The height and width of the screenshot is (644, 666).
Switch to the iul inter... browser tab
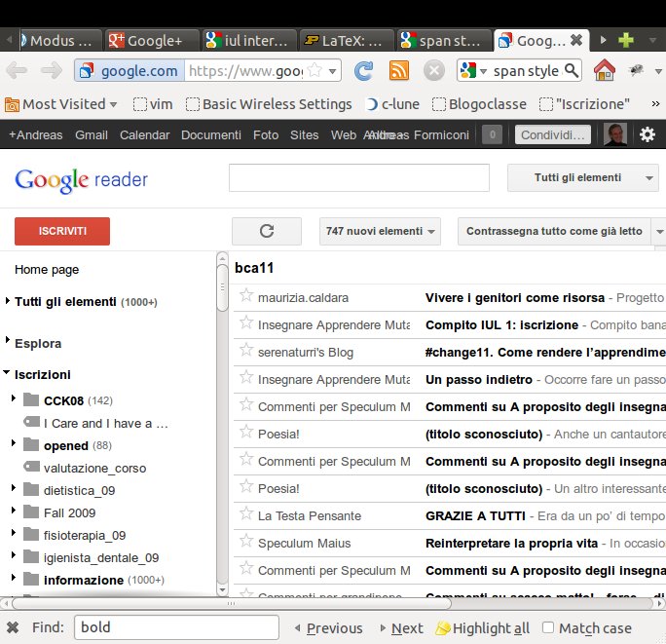pyautogui.click(x=249, y=41)
